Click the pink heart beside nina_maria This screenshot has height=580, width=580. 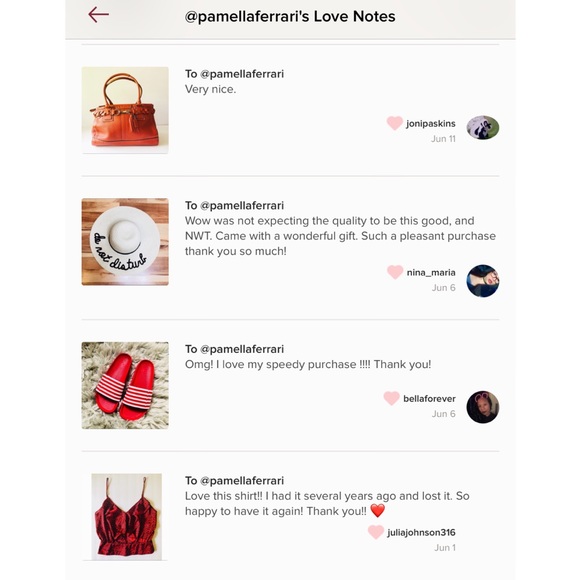395,272
